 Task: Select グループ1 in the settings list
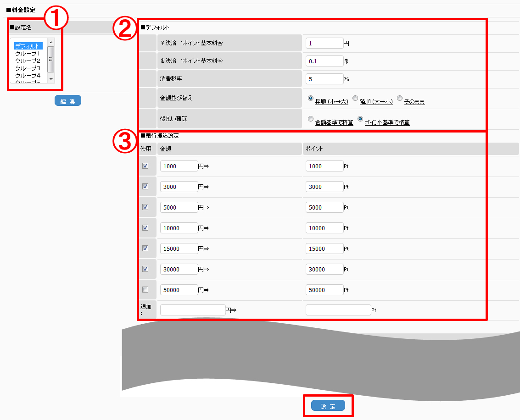[x=28, y=53]
